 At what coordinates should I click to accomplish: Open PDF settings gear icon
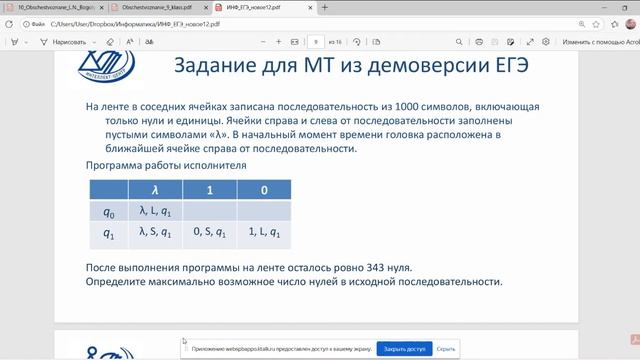click(x=546, y=42)
